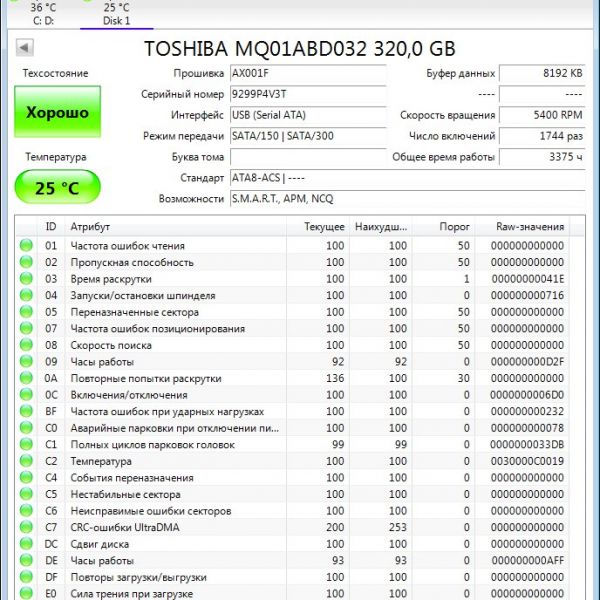
Task: Select row Запуски/остановки шпинделя
Action: [x=293, y=295]
